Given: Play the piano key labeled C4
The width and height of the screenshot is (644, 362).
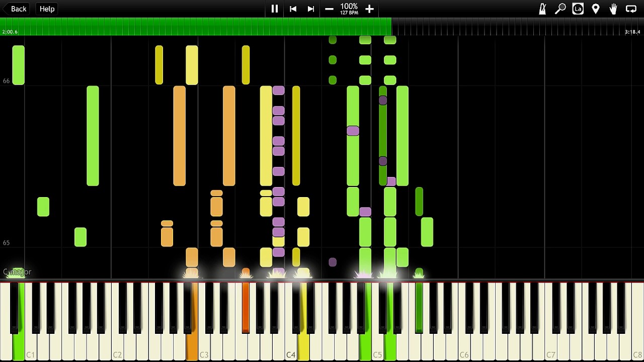Looking at the screenshot, I should [291, 347].
